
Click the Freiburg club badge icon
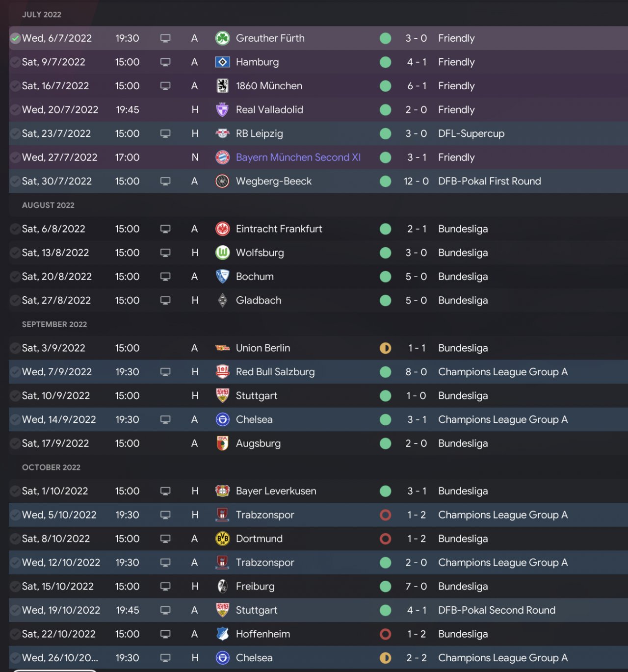click(223, 587)
